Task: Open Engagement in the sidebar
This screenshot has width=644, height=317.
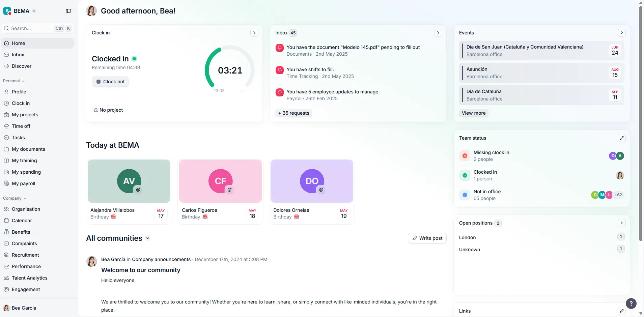Action: pos(26,289)
